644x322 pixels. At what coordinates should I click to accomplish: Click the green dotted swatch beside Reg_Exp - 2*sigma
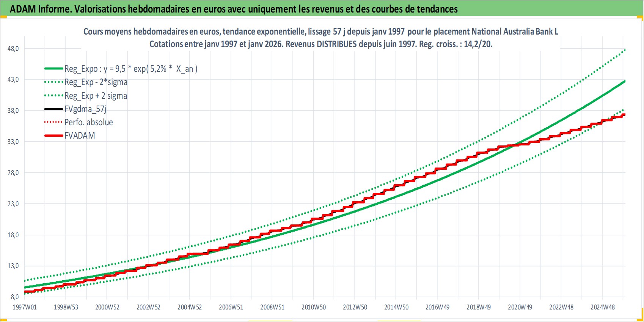pyautogui.click(x=53, y=82)
